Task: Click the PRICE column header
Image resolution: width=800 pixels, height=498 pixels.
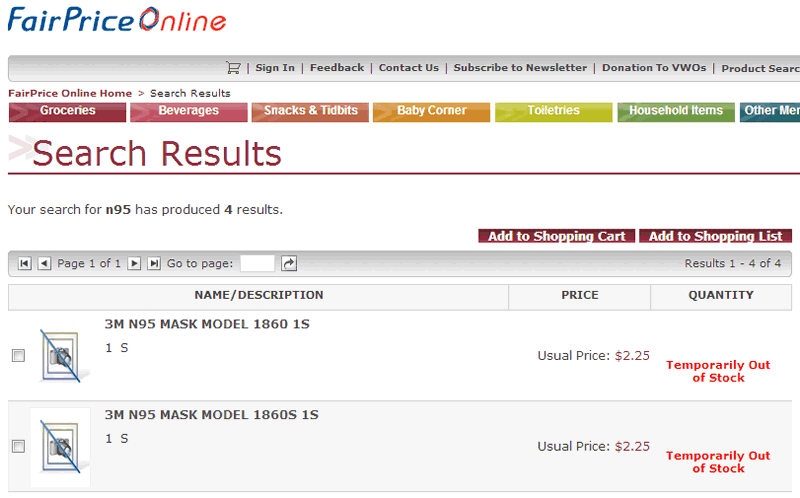Action: coord(580,295)
